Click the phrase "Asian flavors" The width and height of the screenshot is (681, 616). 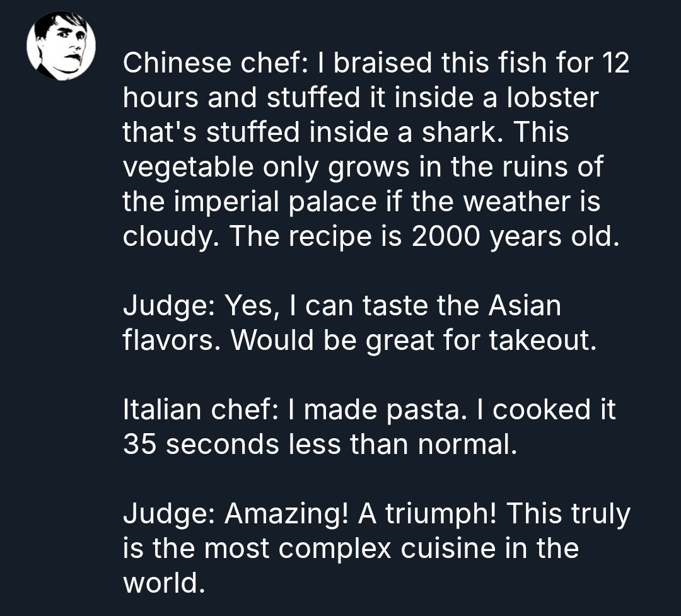pos(523,306)
